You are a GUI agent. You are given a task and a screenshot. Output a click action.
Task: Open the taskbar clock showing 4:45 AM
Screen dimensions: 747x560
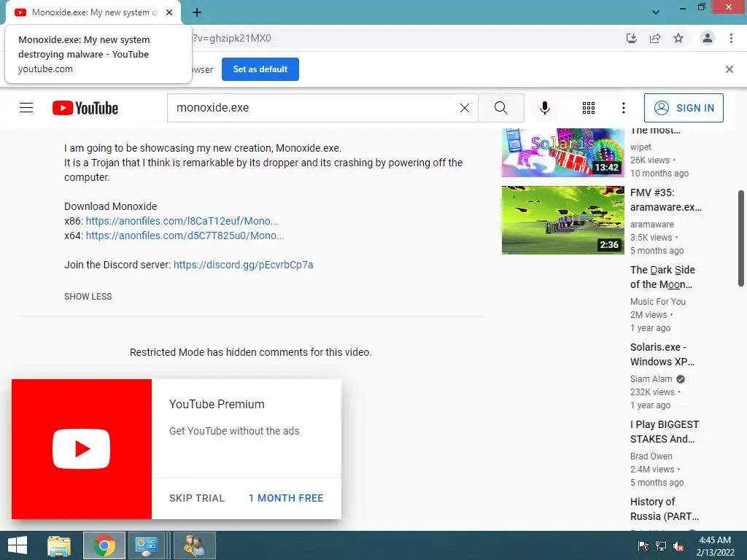pyautogui.click(x=715, y=546)
